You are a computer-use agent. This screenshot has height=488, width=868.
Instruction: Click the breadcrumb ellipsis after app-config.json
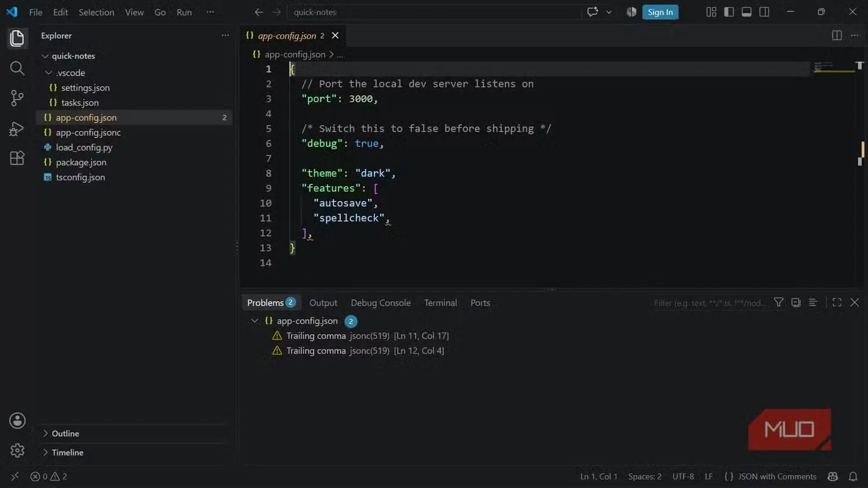pyautogui.click(x=340, y=54)
